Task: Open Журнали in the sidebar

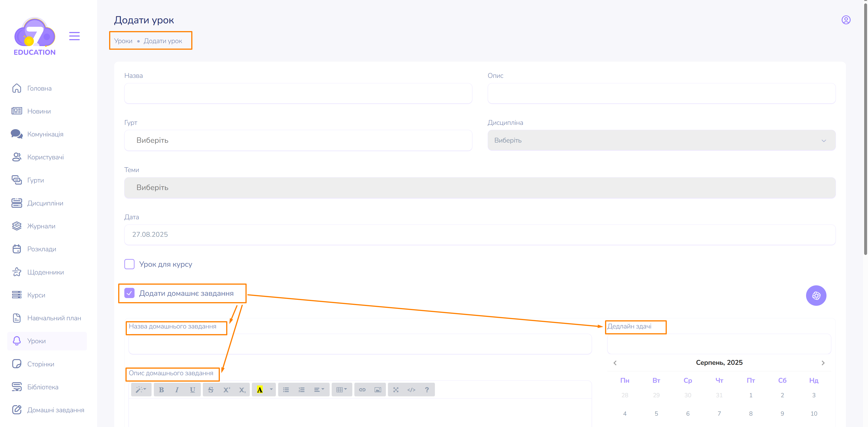Action: 41,226
